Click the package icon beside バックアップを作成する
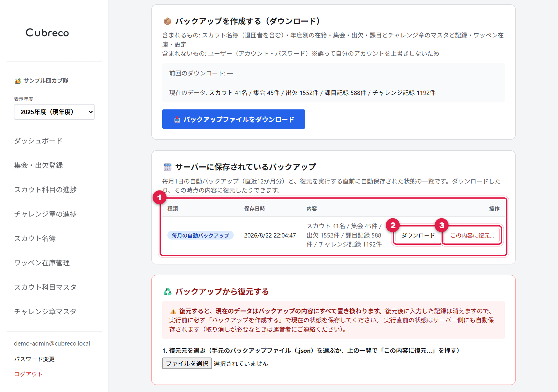 pyautogui.click(x=167, y=21)
